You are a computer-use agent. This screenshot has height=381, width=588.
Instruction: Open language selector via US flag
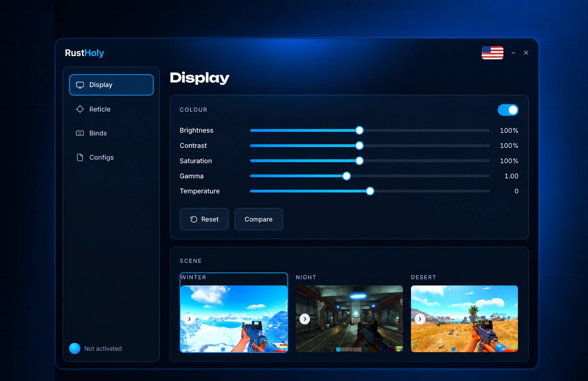(493, 53)
